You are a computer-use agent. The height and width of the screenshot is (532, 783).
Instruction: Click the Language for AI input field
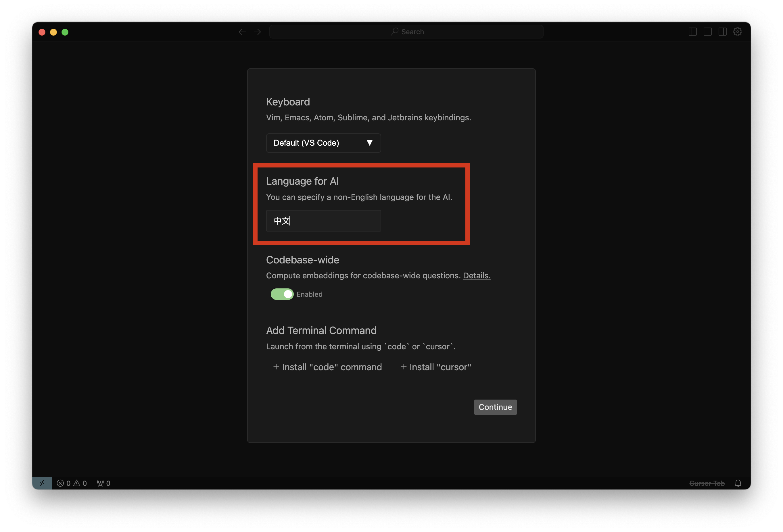323,221
